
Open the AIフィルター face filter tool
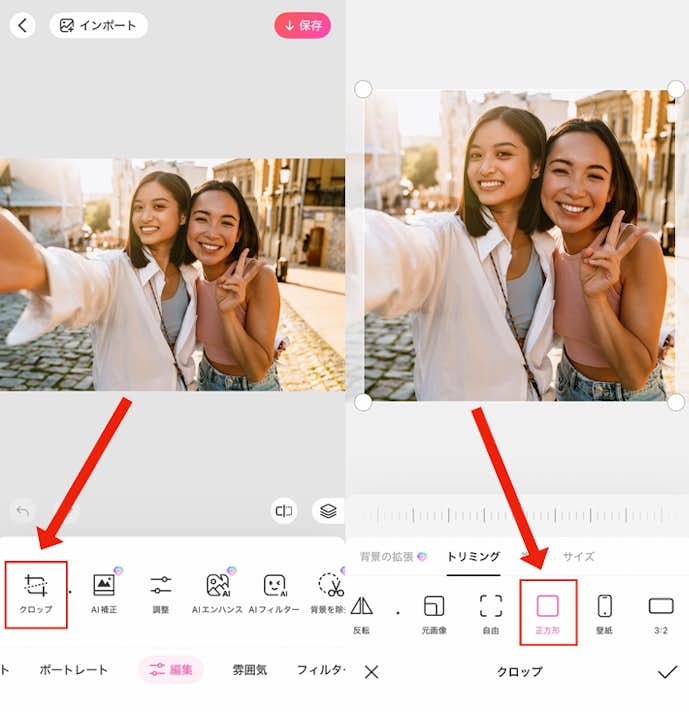point(274,594)
